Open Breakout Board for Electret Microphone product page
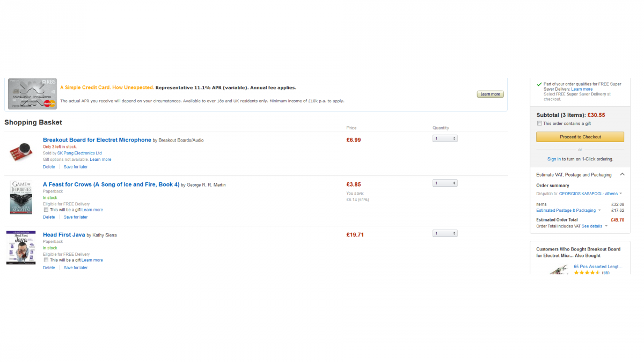 (x=97, y=140)
